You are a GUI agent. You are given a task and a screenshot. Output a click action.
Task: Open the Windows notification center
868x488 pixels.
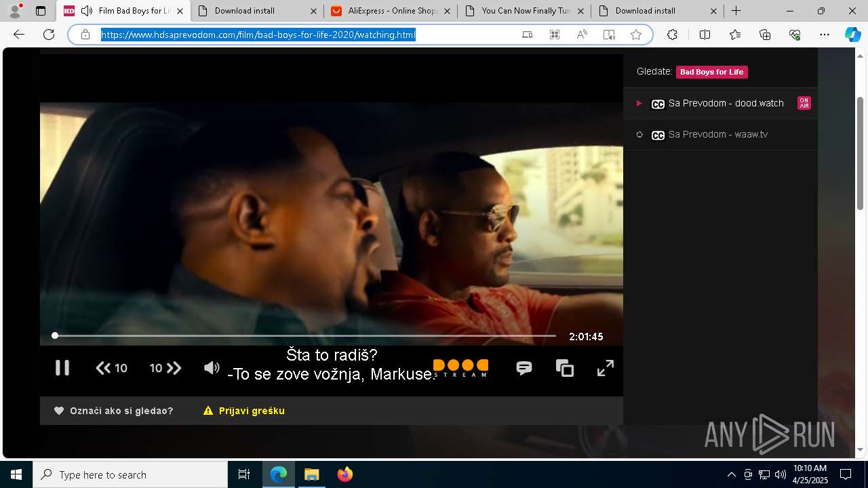pyautogui.click(x=846, y=474)
